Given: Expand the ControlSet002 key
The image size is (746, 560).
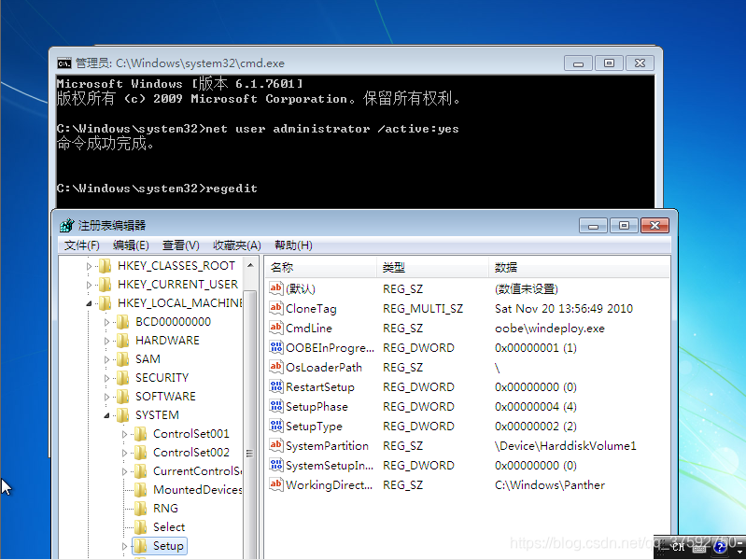Looking at the screenshot, I should (124, 453).
